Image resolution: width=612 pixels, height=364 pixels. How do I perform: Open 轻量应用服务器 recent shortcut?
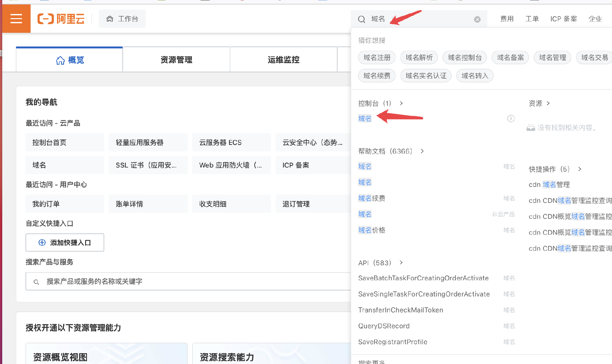click(148, 142)
